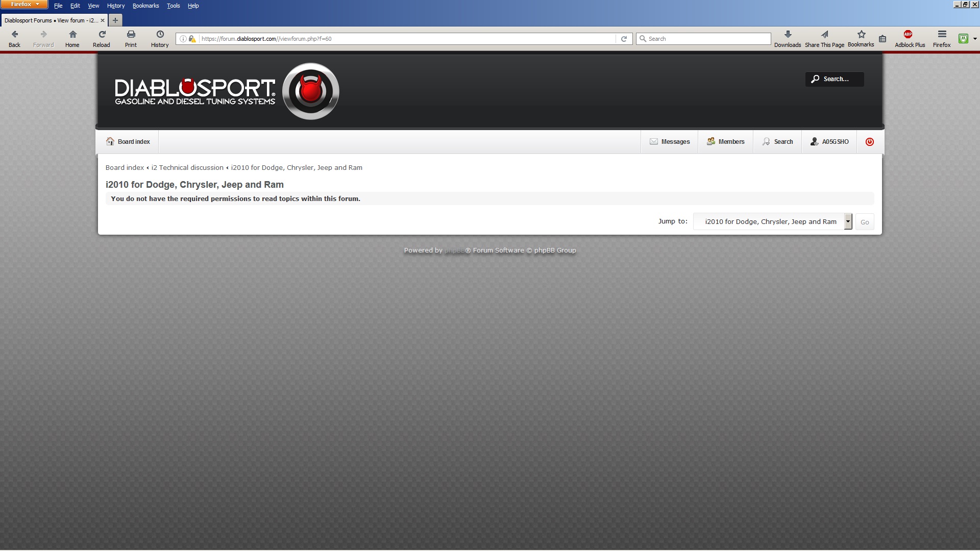Screen dimensions: 980x551
Task: Click the green extension icon in the toolbar
Action: [963, 38]
